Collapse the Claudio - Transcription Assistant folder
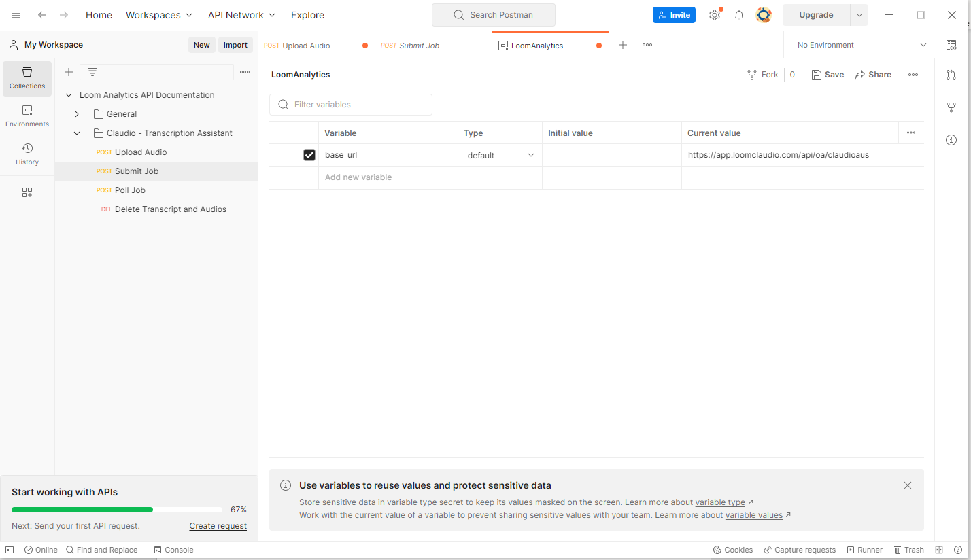This screenshot has width=971, height=560. [77, 133]
